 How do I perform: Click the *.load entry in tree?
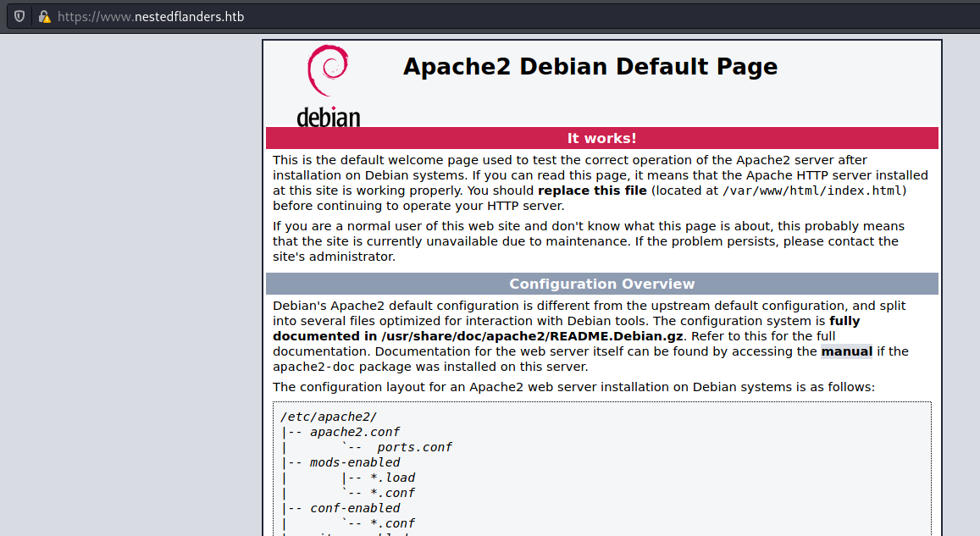pyautogui.click(x=392, y=478)
